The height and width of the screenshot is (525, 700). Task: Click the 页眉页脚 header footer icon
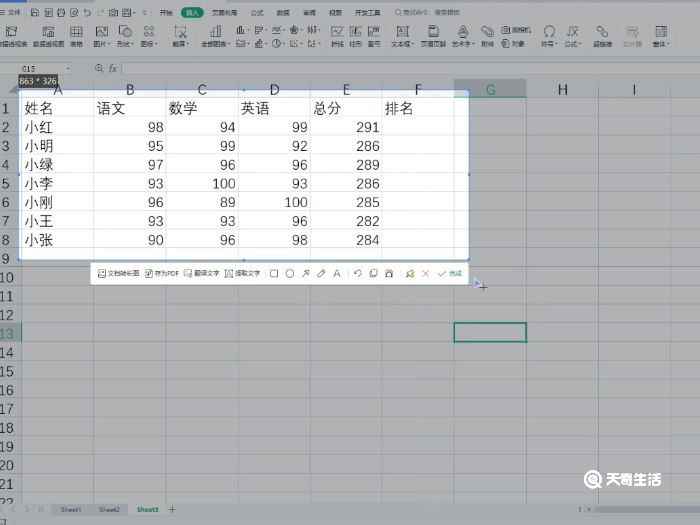tap(433, 36)
